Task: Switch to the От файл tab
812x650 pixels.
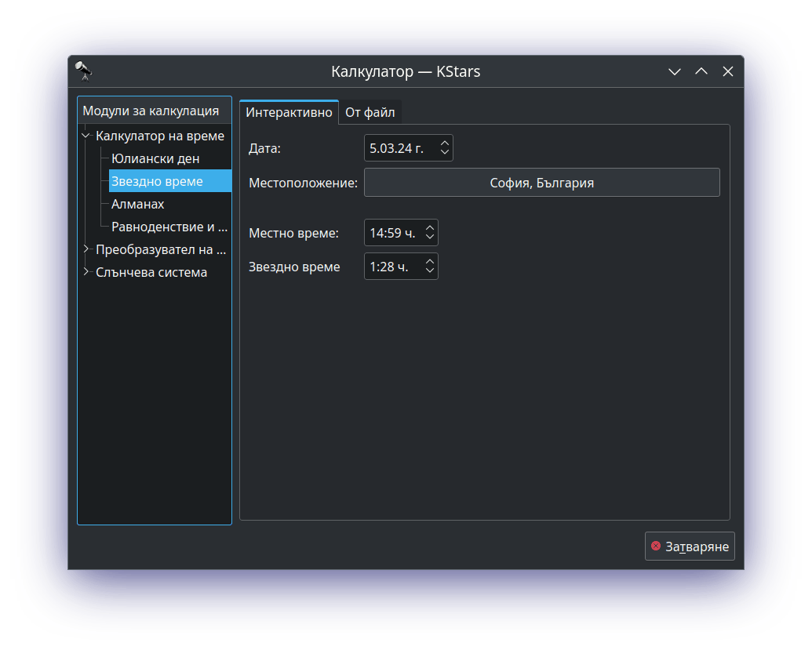Action: (370, 112)
